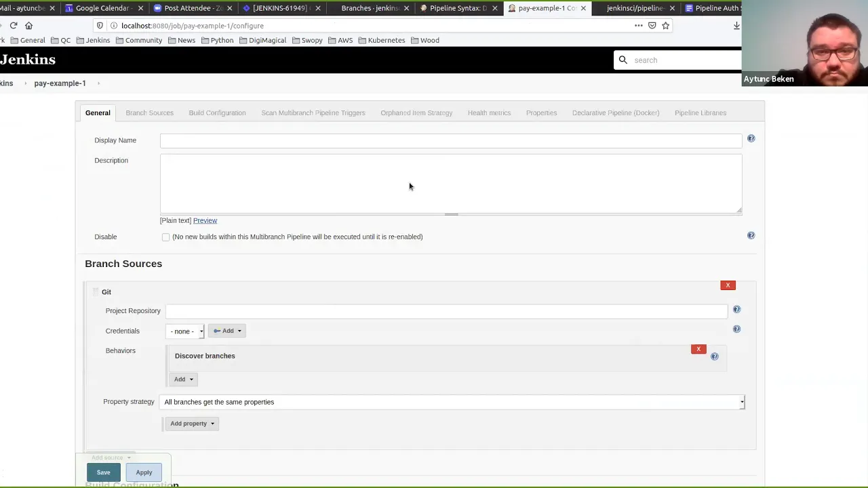Open help for Project Repository field

(736, 309)
